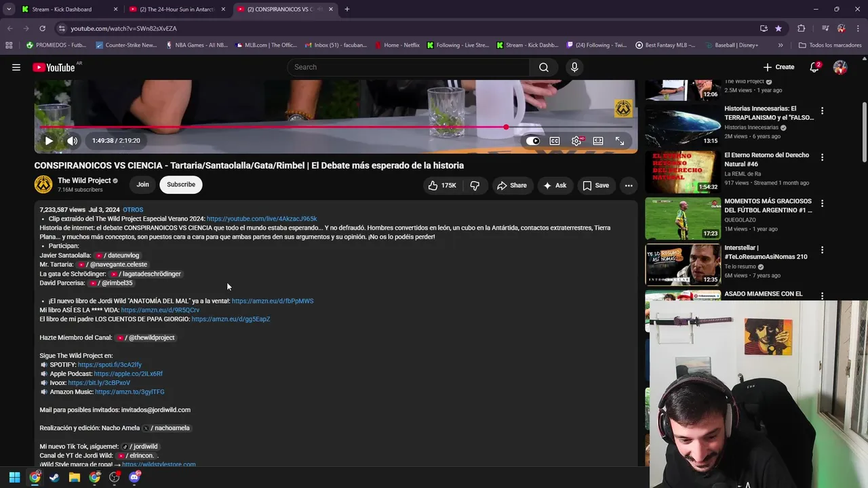Open the tab search dropdown arrow
868x488 pixels.
point(9,9)
